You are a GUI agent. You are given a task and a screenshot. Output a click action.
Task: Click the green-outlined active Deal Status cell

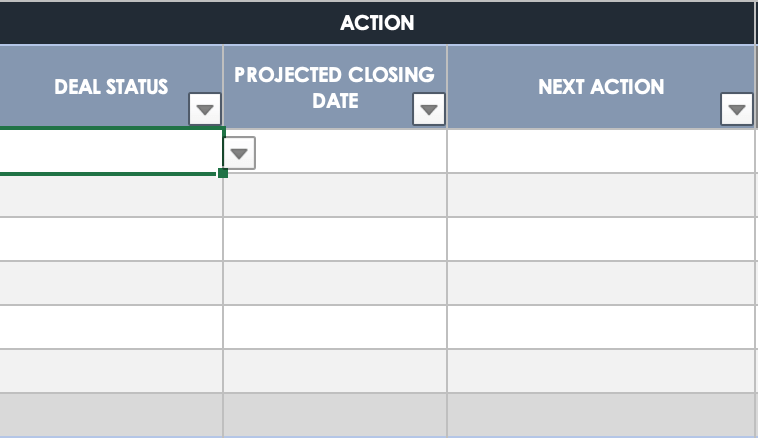110,151
